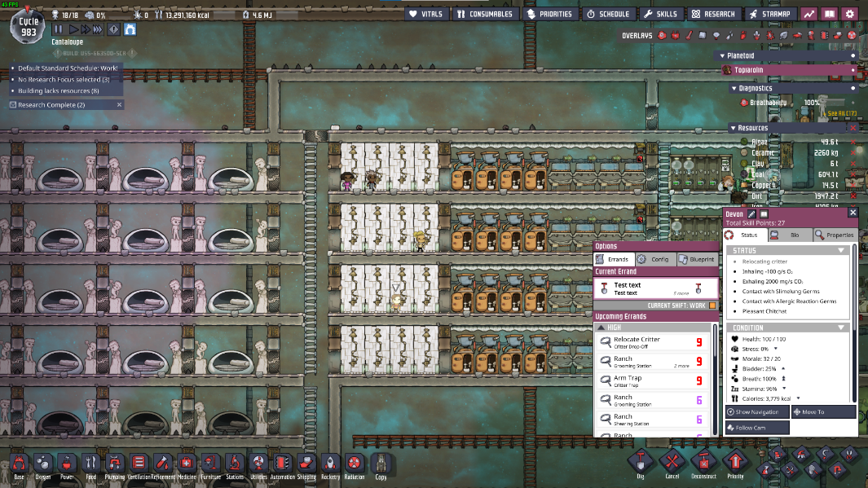Image resolution: width=868 pixels, height=488 pixels.
Task: Toggle the Oxygen overlay
Action: point(662,35)
